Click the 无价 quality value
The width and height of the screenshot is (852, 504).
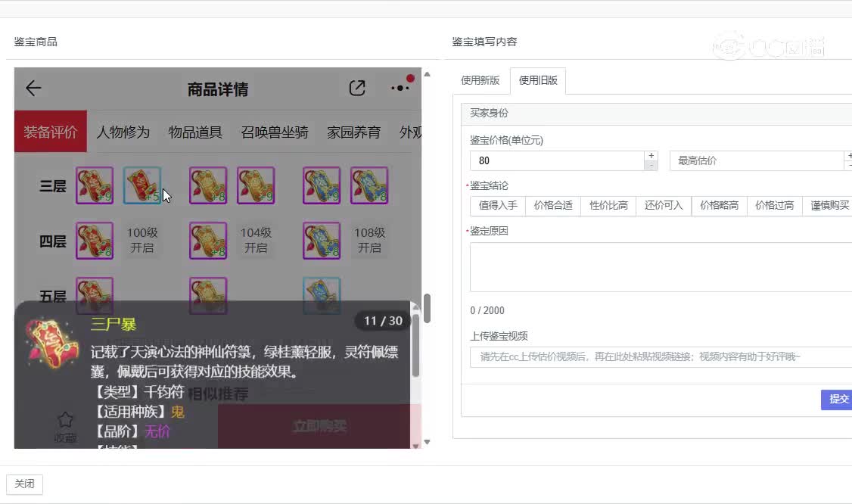pos(157,431)
